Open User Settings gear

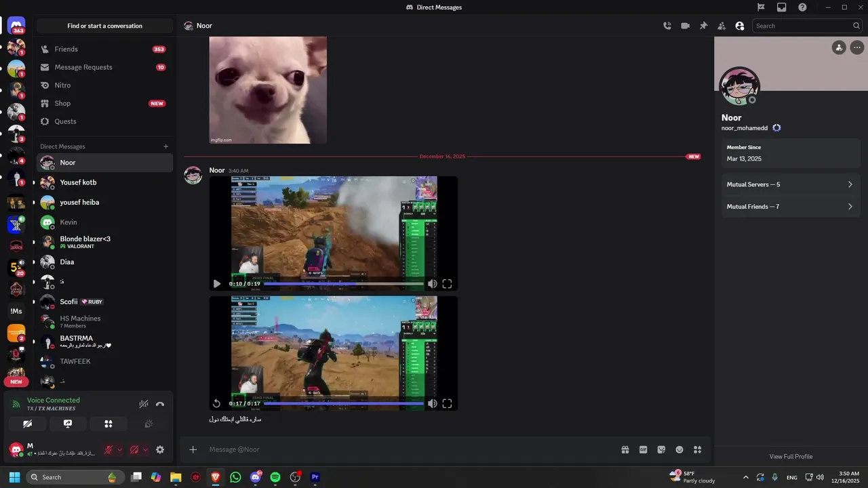coord(160,449)
